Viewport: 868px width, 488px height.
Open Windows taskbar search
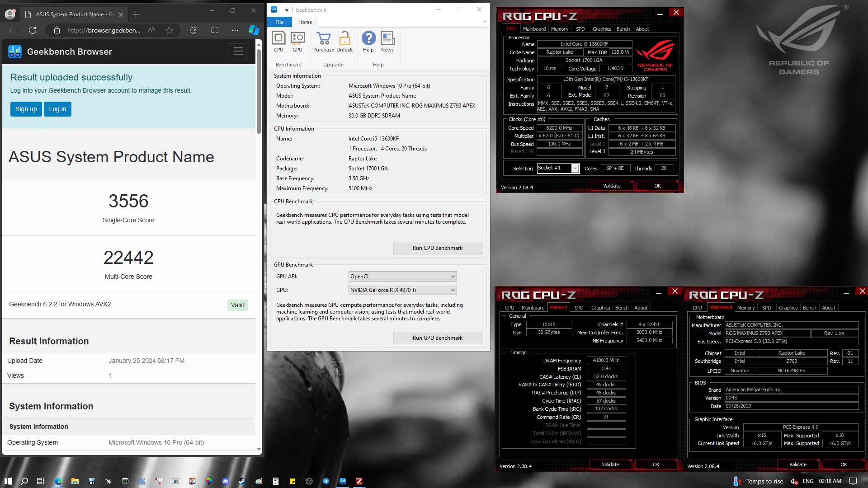coord(24,481)
